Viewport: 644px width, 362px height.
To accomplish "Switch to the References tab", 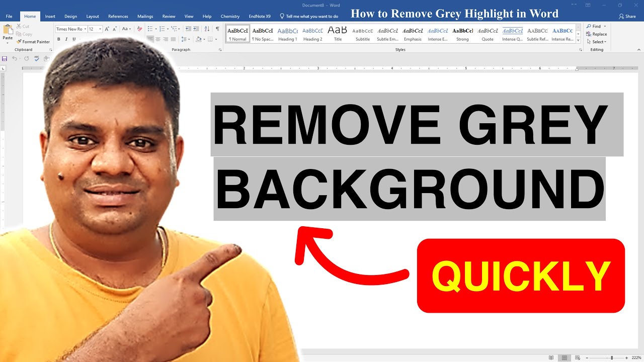I will coord(118,16).
